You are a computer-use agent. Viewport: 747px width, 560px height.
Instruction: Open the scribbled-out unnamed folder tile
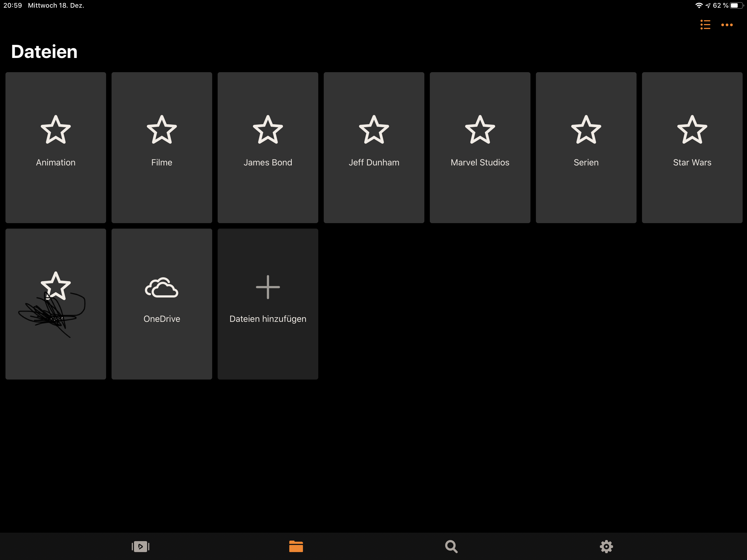56,304
